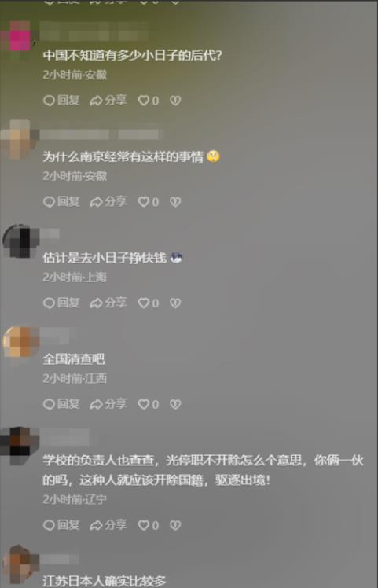
Task: Open the pink avatar commenter's profile
Action: [x=19, y=37]
